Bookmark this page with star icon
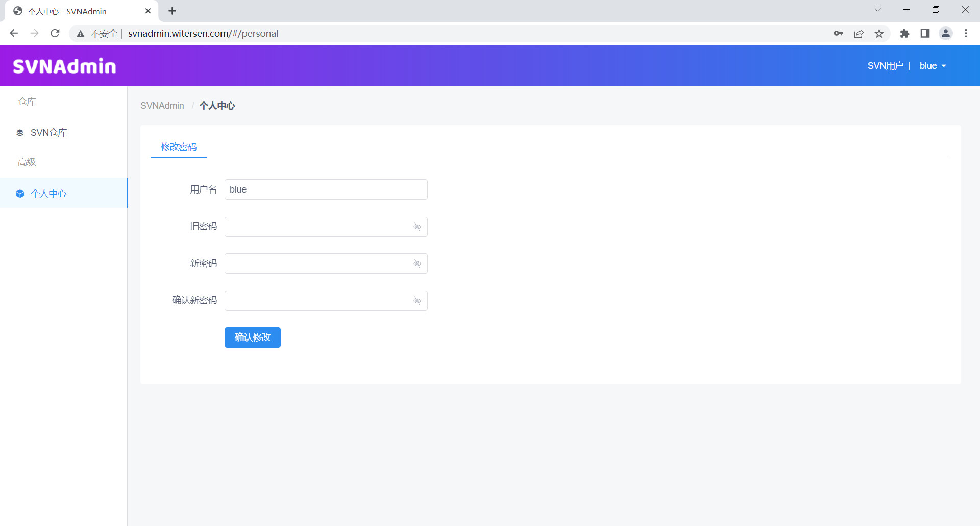The height and width of the screenshot is (526, 980). (879, 34)
